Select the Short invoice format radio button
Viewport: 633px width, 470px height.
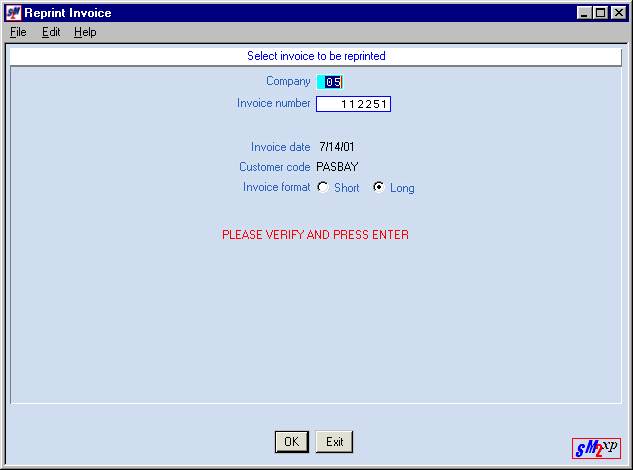323,187
